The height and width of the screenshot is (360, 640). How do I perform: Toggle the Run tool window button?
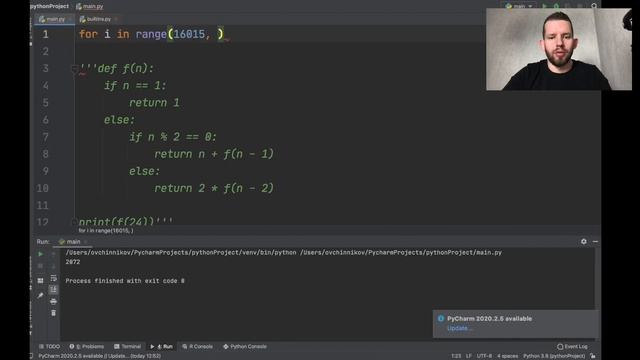162,347
